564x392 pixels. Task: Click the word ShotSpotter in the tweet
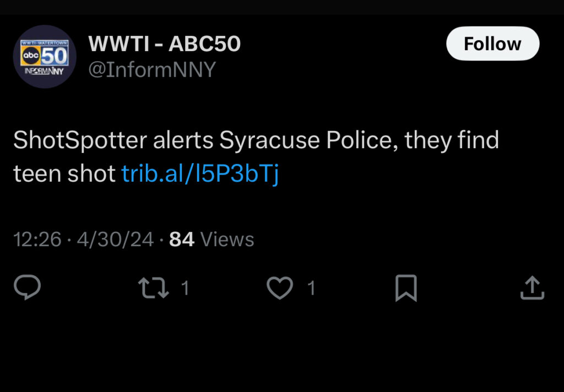coord(79,140)
